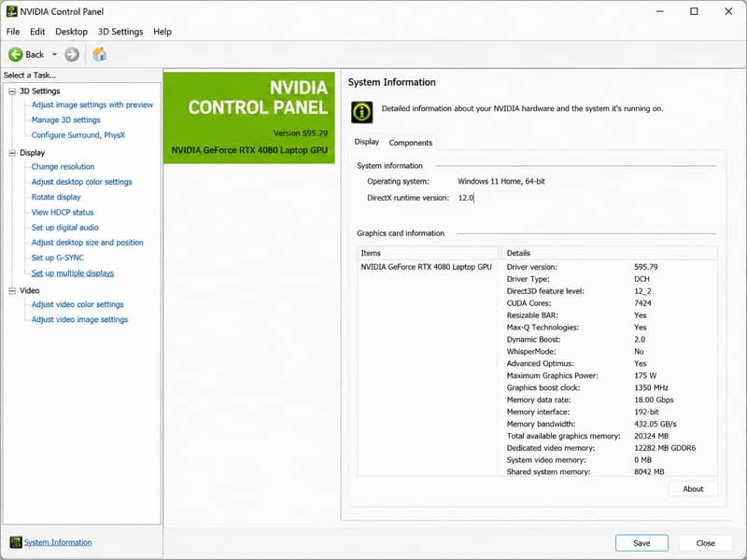Screen dimensions: 747x560
Task: Click the Details column header
Action: (610, 253)
